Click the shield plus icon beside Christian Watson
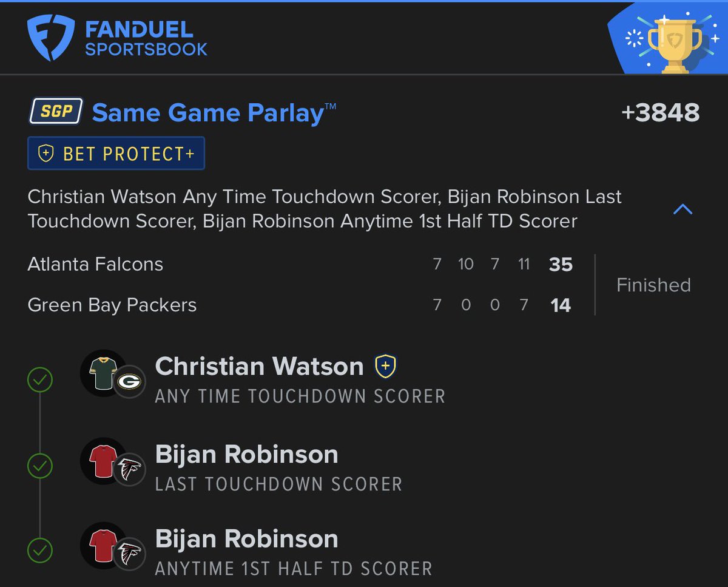 [x=386, y=366]
